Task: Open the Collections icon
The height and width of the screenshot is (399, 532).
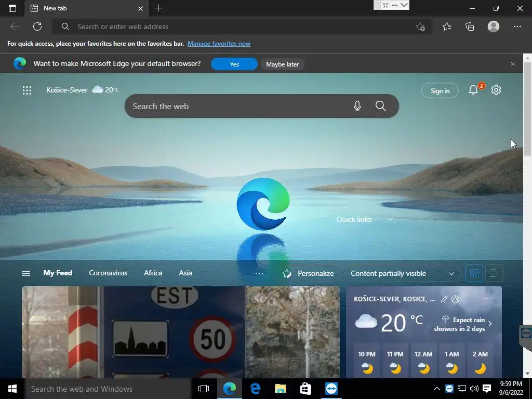Action: point(470,26)
